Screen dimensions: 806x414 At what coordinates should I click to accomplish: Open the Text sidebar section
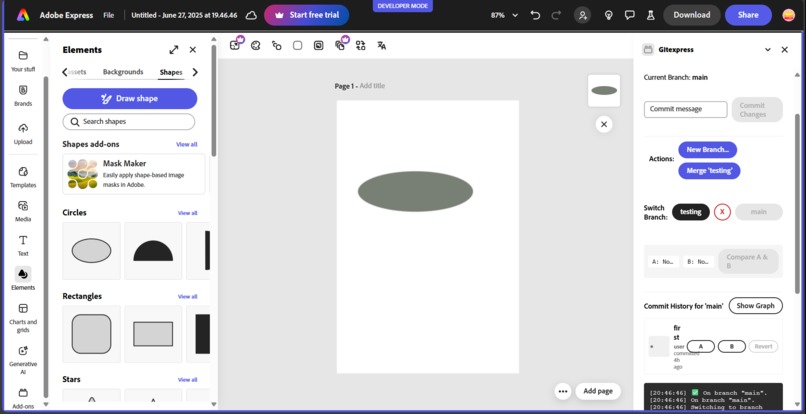click(x=23, y=245)
